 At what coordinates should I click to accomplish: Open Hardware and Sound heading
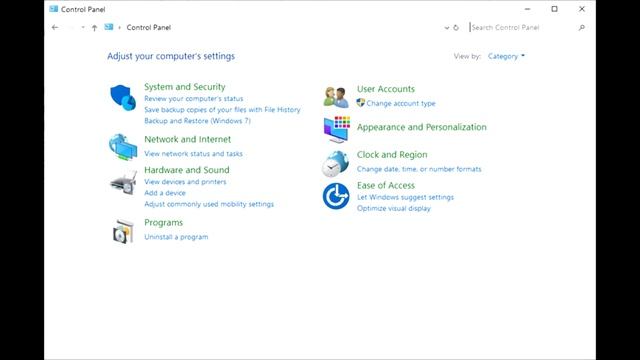pos(187,170)
